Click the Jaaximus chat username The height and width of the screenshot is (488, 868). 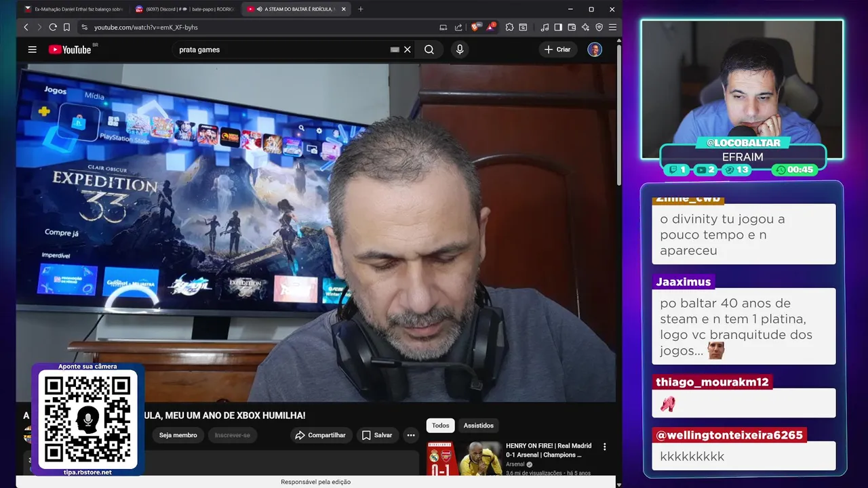(684, 282)
